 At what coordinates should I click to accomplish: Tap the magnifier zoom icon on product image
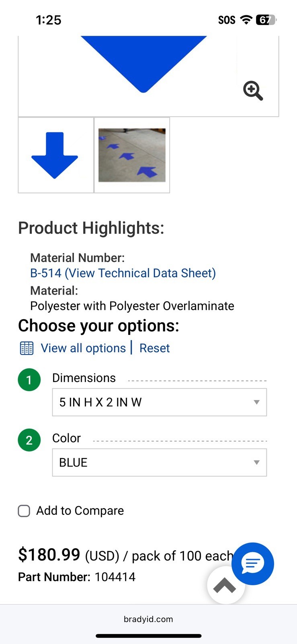253,91
